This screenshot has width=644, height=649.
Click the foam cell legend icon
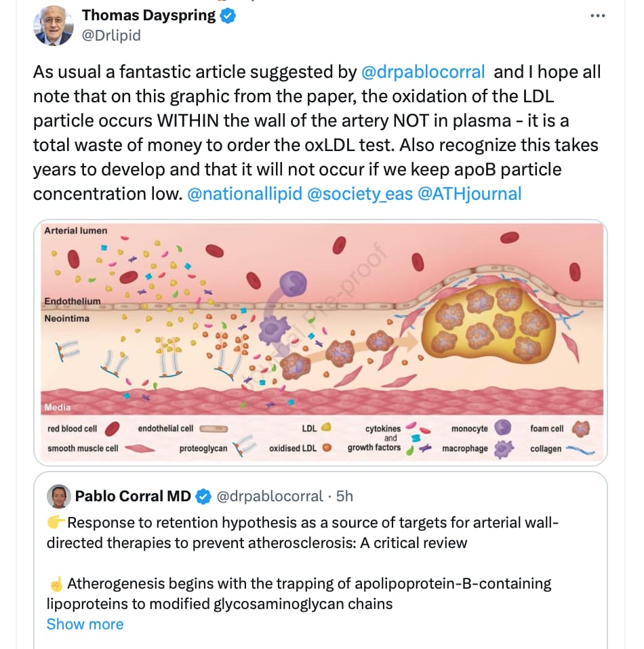pos(581,429)
